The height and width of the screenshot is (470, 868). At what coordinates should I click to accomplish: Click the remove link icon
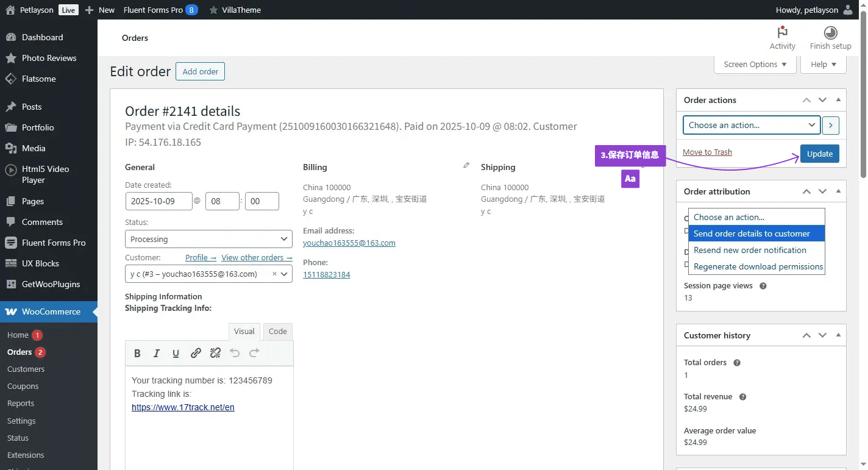point(215,353)
